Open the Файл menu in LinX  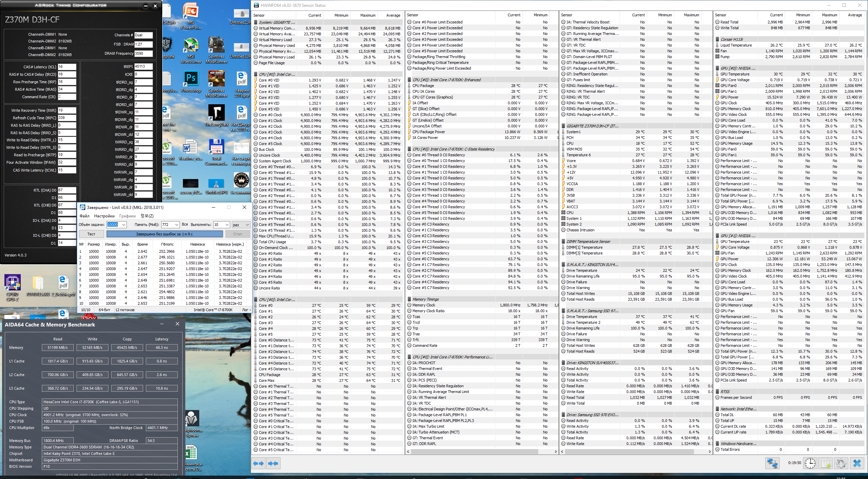coord(84,216)
